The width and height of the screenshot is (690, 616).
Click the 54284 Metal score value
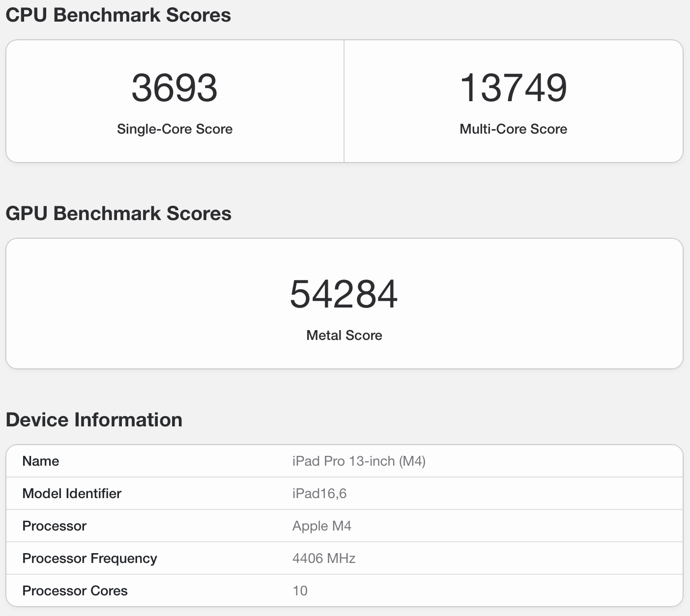click(344, 294)
